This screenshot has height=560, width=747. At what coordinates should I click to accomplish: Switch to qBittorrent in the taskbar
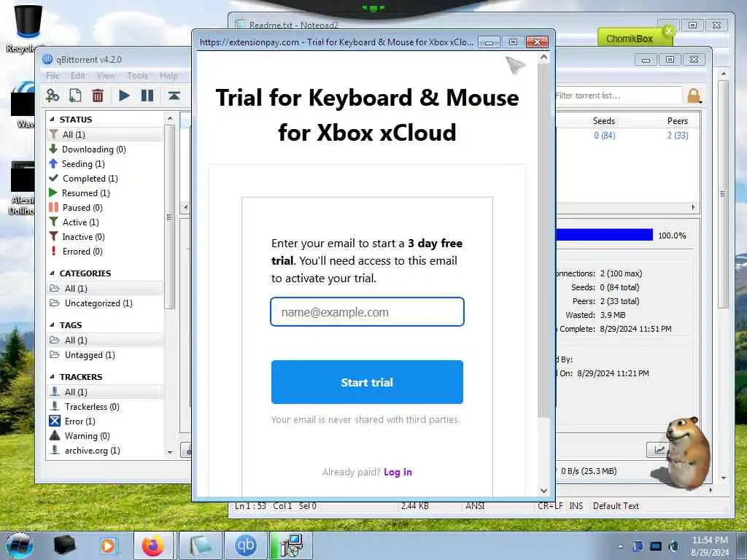245,545
